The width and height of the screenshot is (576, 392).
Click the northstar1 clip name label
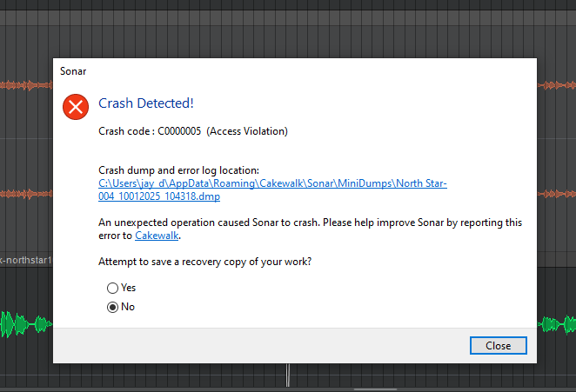point(26,260)
